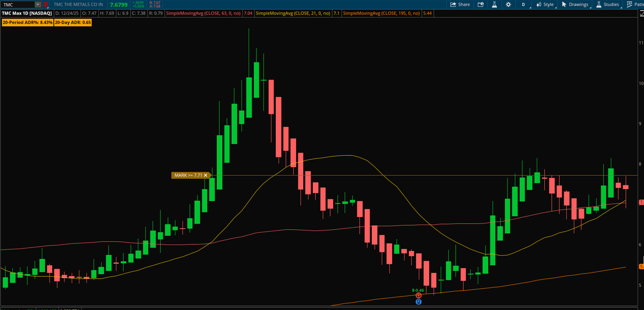Viewport: 644px width, 310px height.
Task: Click the 63-period SMA value 7.04
Action: [x=248, y=13]
